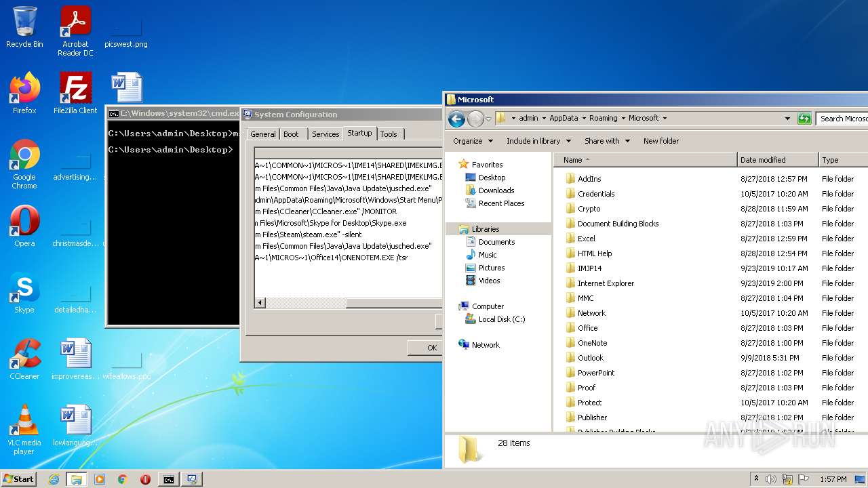The width and height of the screenshot is (868, 488).
Task: Select Downloads in navigation pane
Action: [x=490, y=190]
